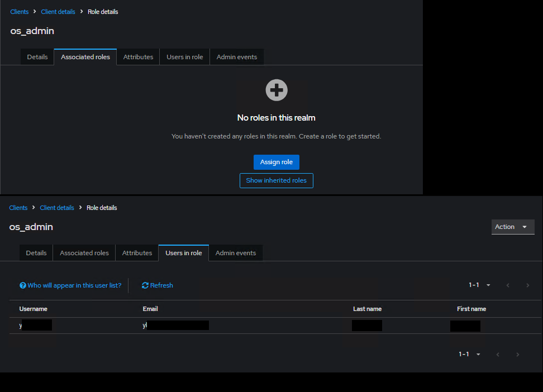Open Details tab in upper panel

pos(37,57)
